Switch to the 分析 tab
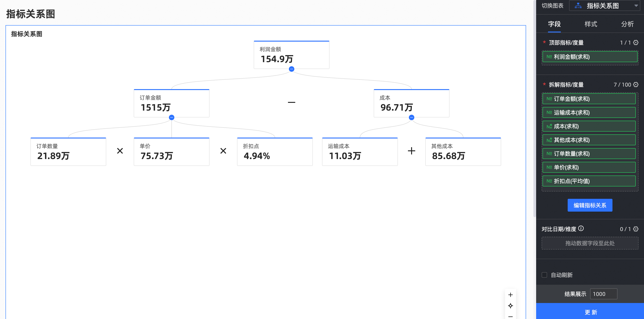 627,24
